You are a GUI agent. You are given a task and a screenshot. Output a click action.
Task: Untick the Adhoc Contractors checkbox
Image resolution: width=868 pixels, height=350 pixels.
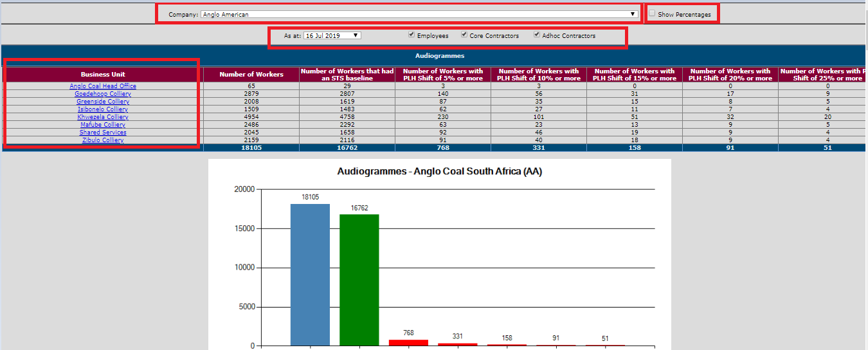[x=537, y=35]
